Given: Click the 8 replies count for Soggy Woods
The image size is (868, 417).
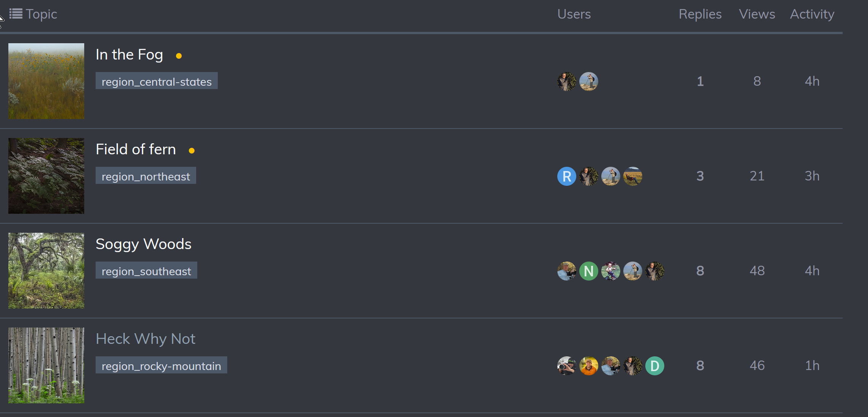Looking at the screenshot, I should [x=700, y=271].
